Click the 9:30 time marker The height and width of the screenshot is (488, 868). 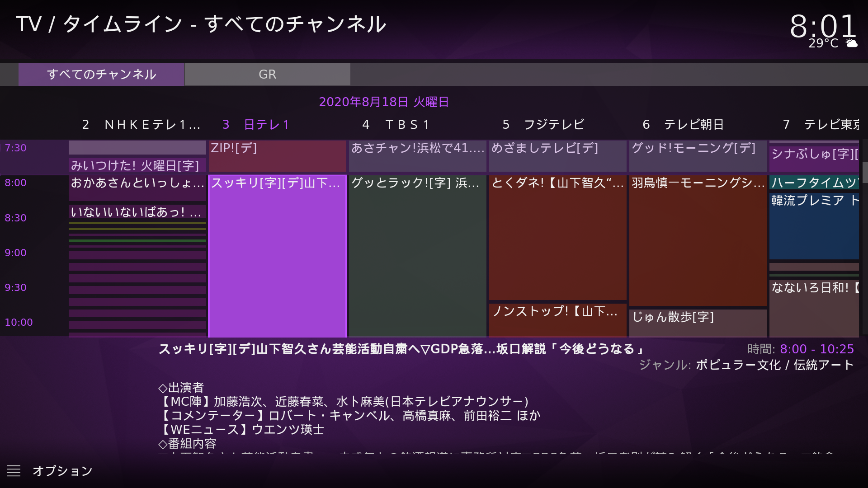[15, 287]
